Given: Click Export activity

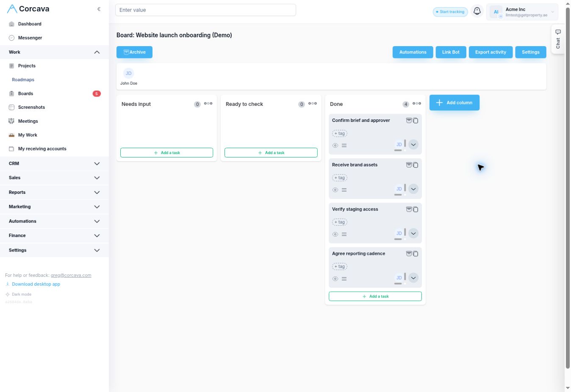Looking at the screenshot, I should 491,52.
